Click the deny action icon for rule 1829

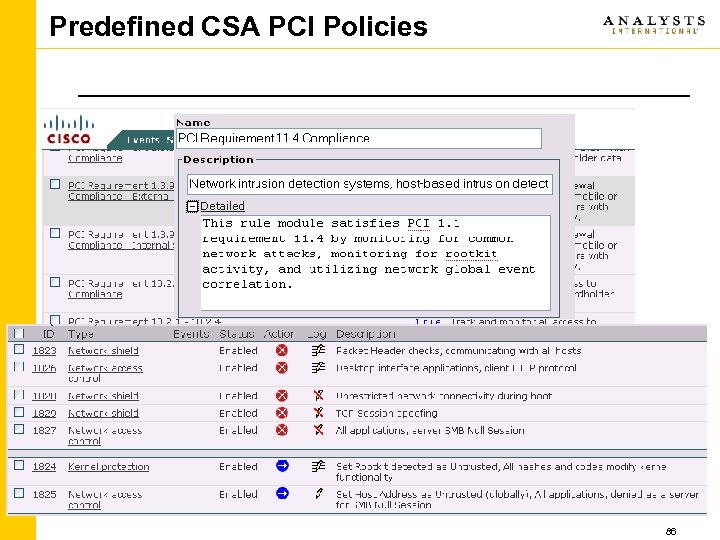pyautogui.click(x=282, y=413)
